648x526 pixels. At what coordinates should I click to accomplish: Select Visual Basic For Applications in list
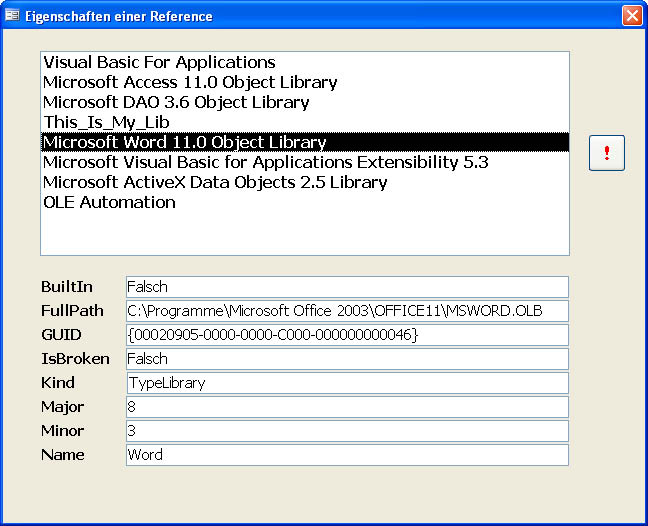[x=305, y=62]
